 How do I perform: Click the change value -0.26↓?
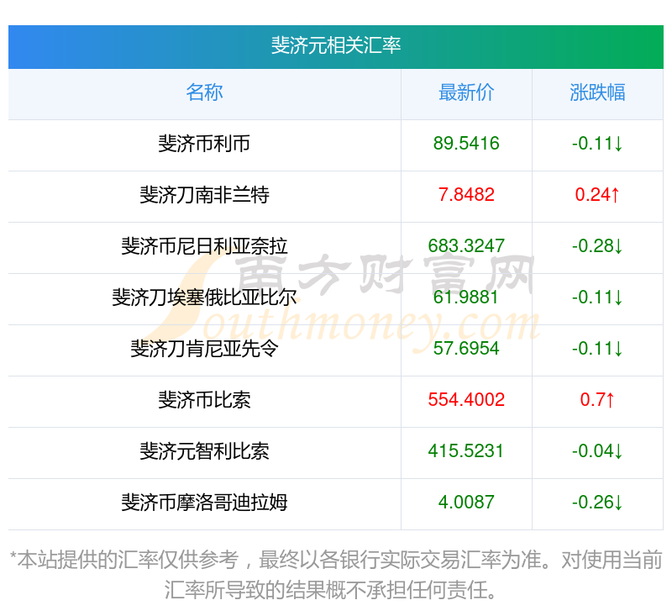tap(597, 503)
